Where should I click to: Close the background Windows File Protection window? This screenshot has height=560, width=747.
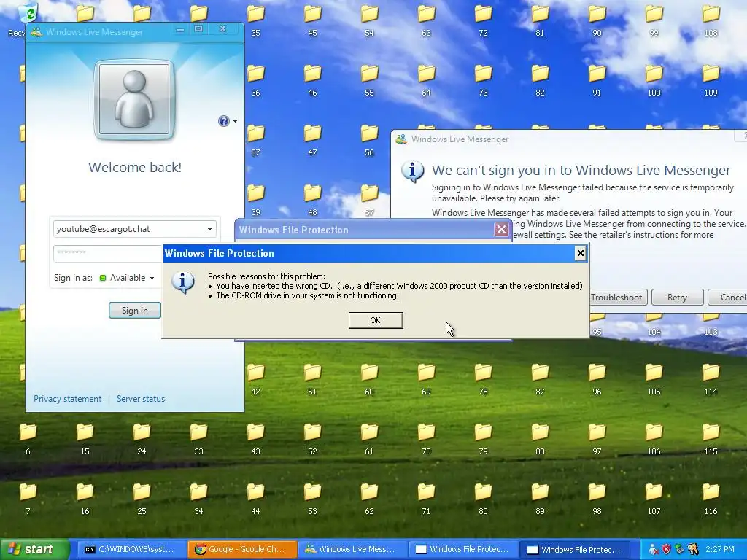[501, 230]
